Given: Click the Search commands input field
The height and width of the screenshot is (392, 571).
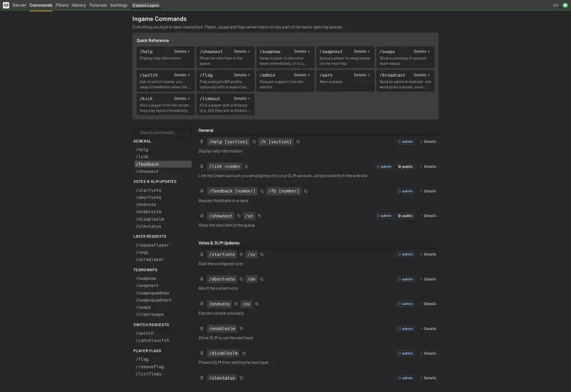Looking at the screenshot, I should click(x=162, y=132).
